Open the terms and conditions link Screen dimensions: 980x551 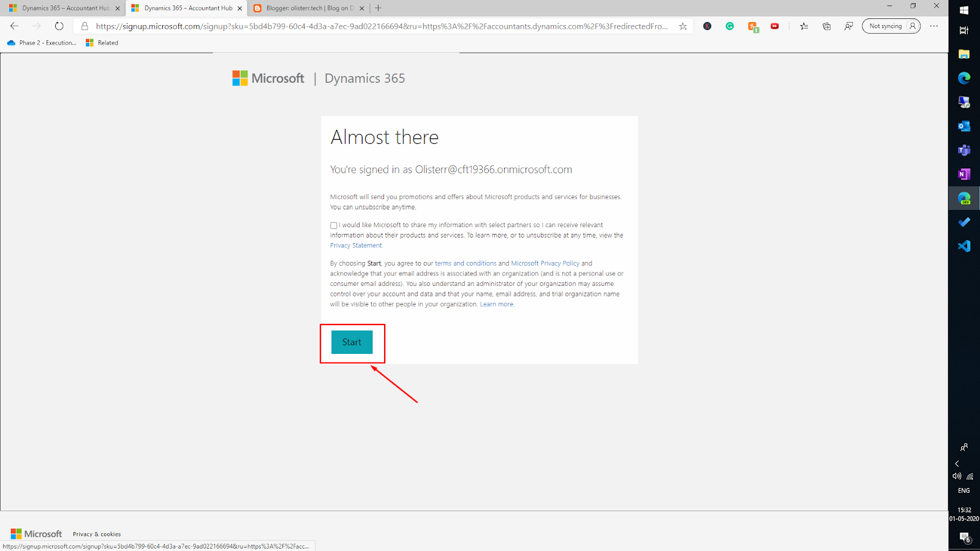tap(466, 263)
